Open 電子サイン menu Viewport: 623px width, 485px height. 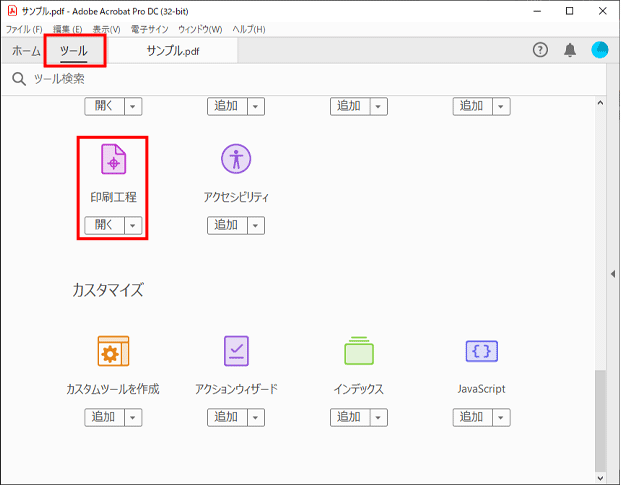click(150, 29)
